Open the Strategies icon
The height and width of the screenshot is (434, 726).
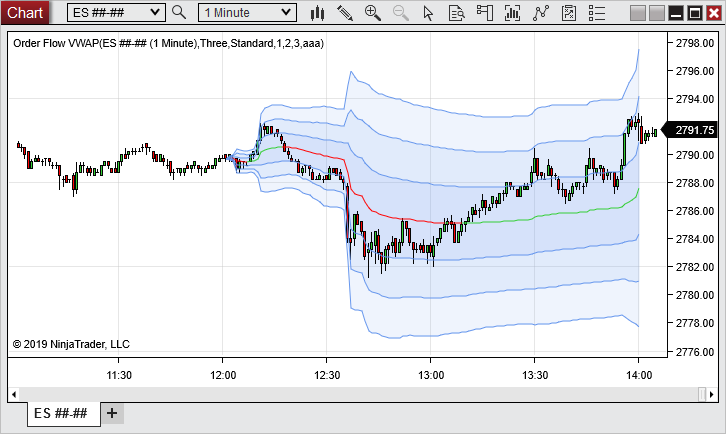pyautogui.click(x=569, y=13)
